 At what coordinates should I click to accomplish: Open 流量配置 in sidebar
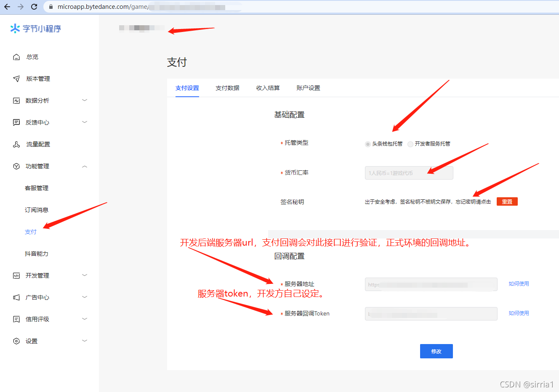point(38,144)
